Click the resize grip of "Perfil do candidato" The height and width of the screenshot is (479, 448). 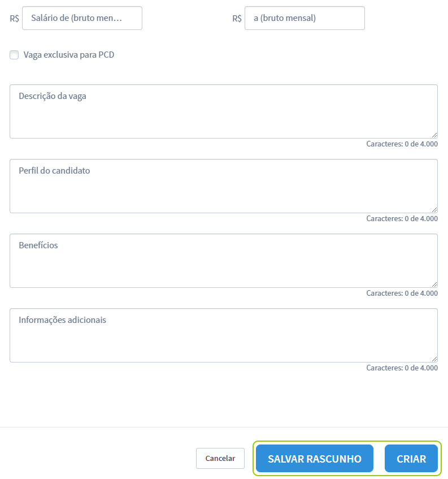point(435,209)
